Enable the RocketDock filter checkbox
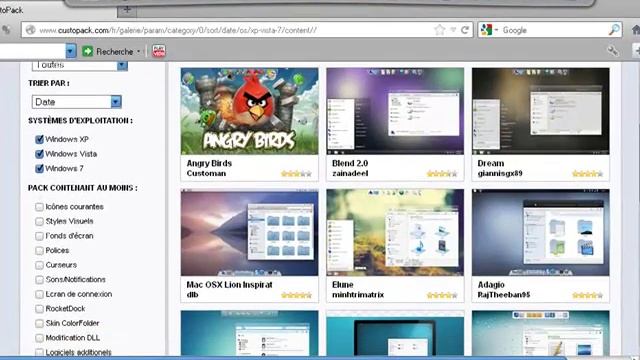The image size is (640, 360). point(39,309)
